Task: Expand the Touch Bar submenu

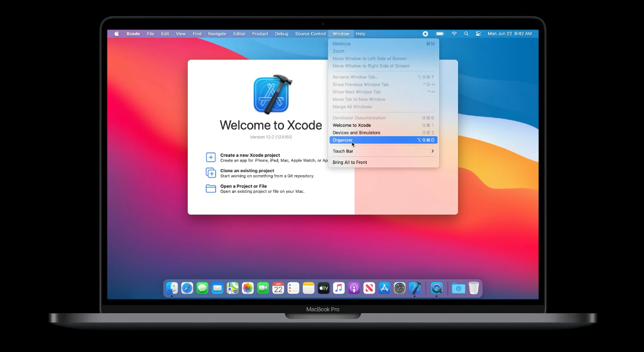Action: (383, 151)
